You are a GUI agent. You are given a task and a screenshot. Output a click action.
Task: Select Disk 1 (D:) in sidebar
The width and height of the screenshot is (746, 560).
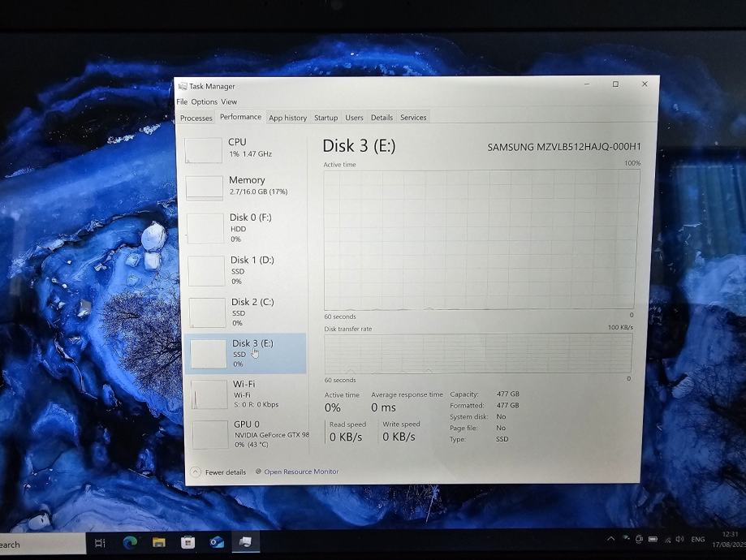[x=245, y=270]
